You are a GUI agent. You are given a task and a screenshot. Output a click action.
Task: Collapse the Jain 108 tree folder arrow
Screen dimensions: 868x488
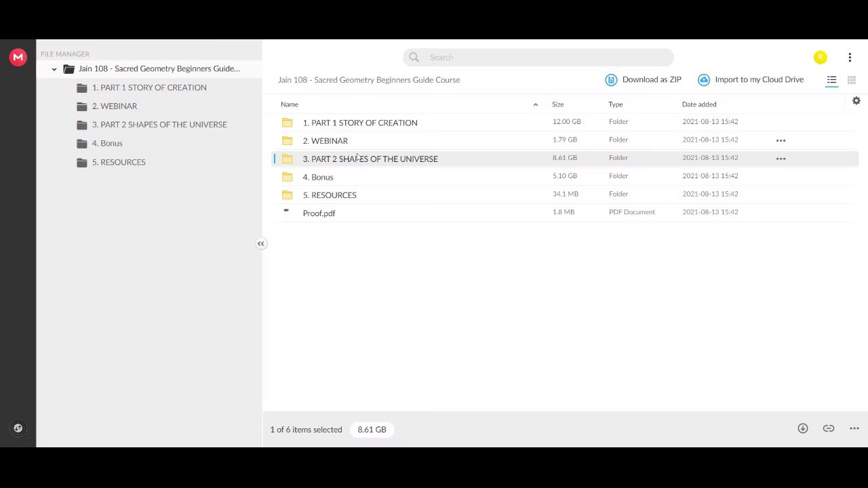click(54, 69)
